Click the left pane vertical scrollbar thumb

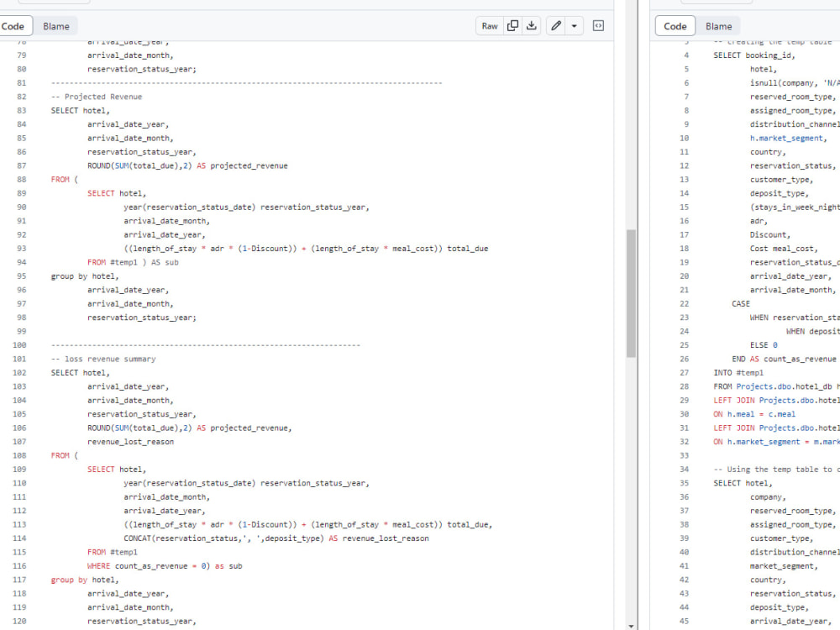(x=631, y=293)
